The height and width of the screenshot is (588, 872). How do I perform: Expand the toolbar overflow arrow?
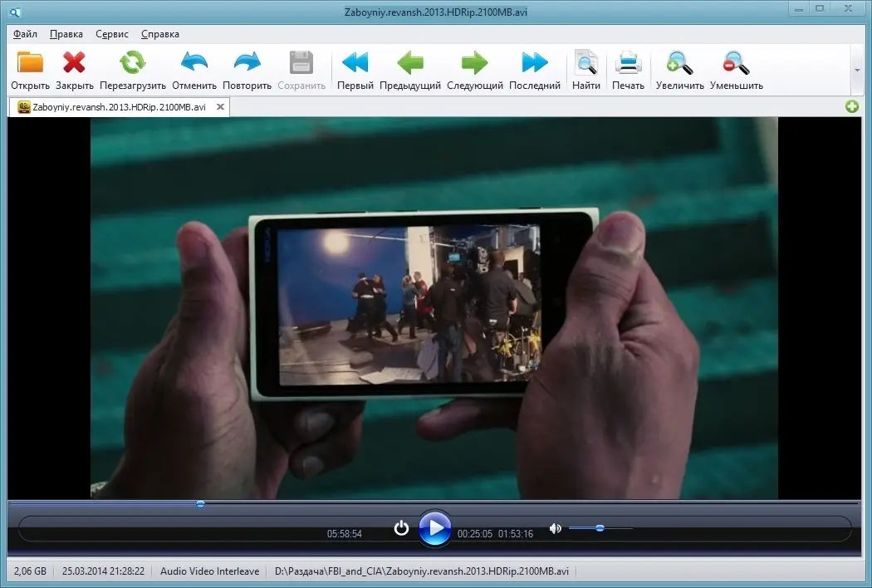(857, 70)
